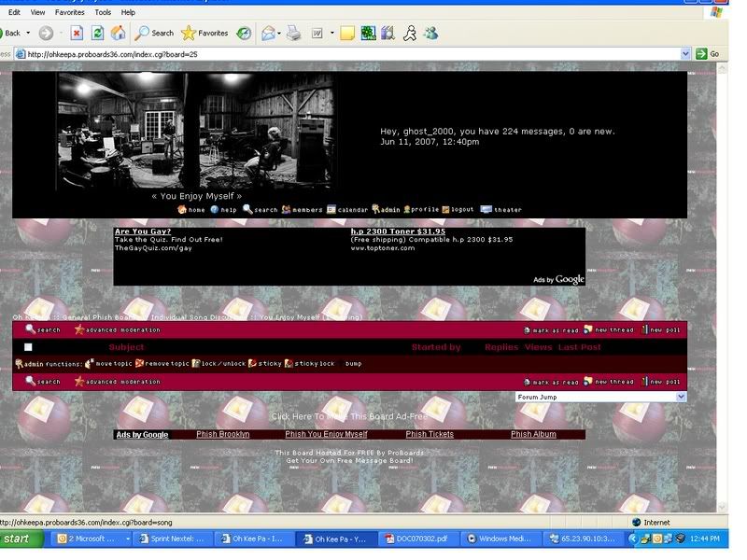Click the Windows Start button

click(x=22, y=539)
